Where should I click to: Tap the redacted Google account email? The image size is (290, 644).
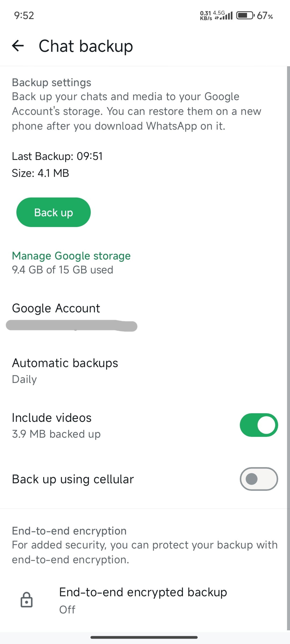click(x=72, y=326)
